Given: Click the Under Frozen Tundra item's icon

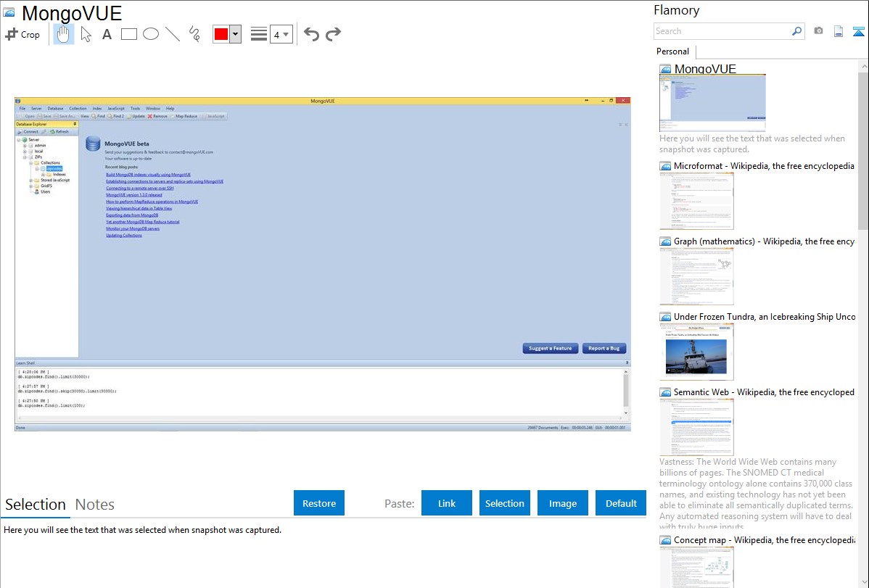Looking at the screenshot, I should point(665,316).
